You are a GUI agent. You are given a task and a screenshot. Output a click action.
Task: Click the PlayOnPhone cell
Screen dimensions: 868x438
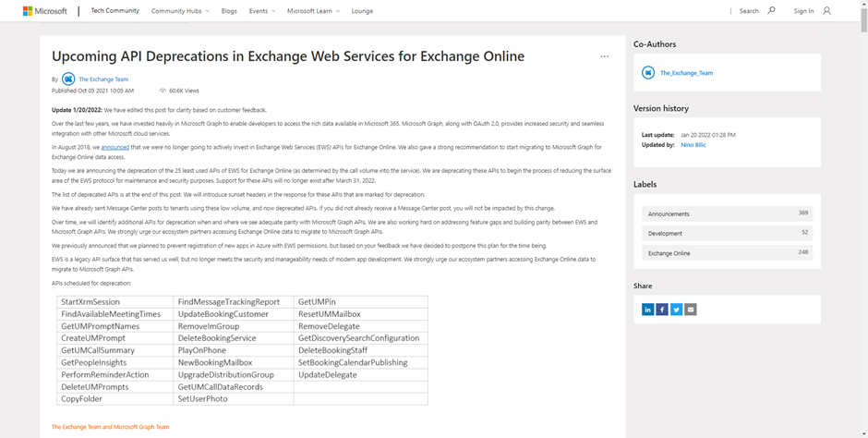[x=234, y=350]
